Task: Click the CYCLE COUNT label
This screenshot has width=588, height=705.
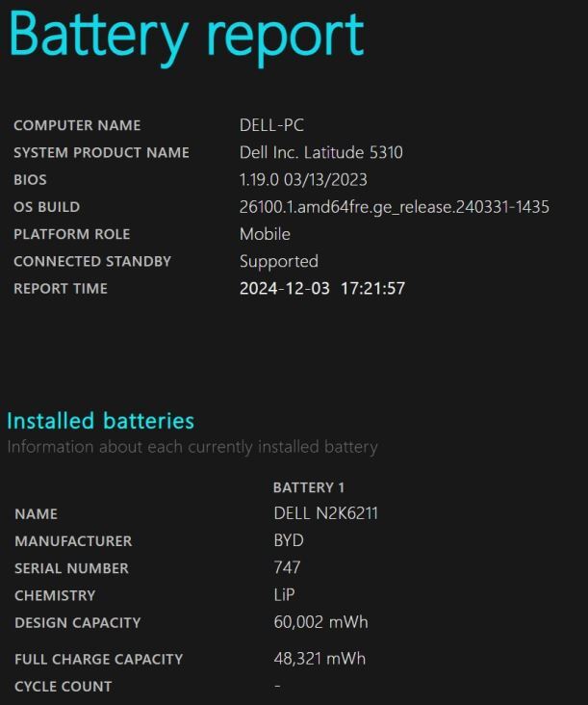Action: click(64, 687)
